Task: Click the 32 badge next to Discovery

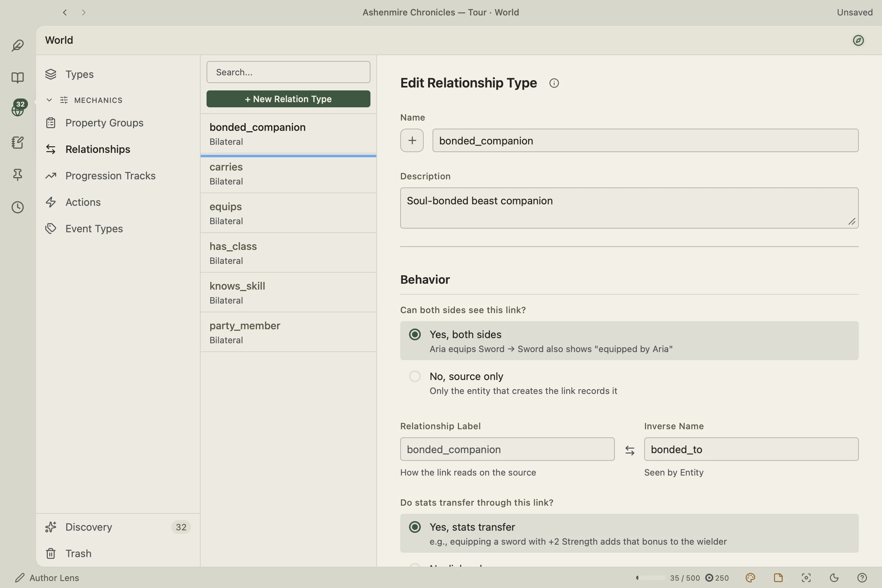Action: (181, 527)
